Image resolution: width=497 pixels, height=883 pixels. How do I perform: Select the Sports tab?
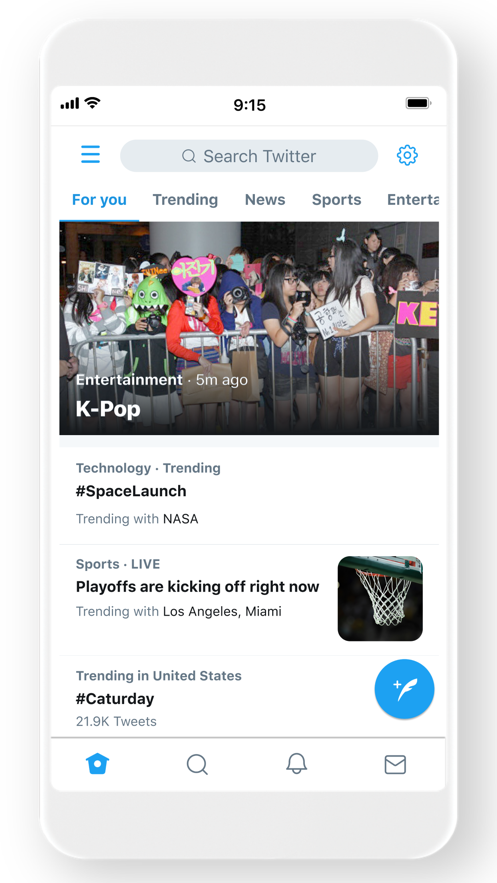[x=337, y=200]
